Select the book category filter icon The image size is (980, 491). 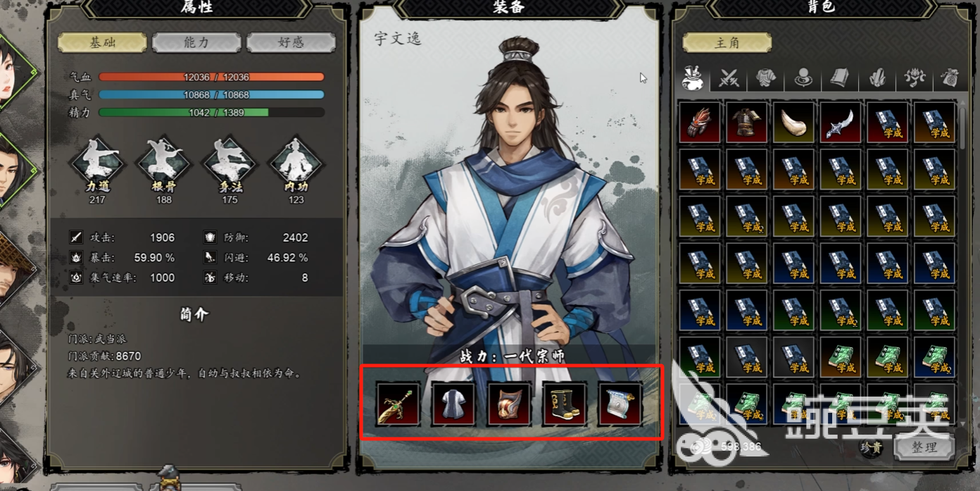tap(840, 78)
